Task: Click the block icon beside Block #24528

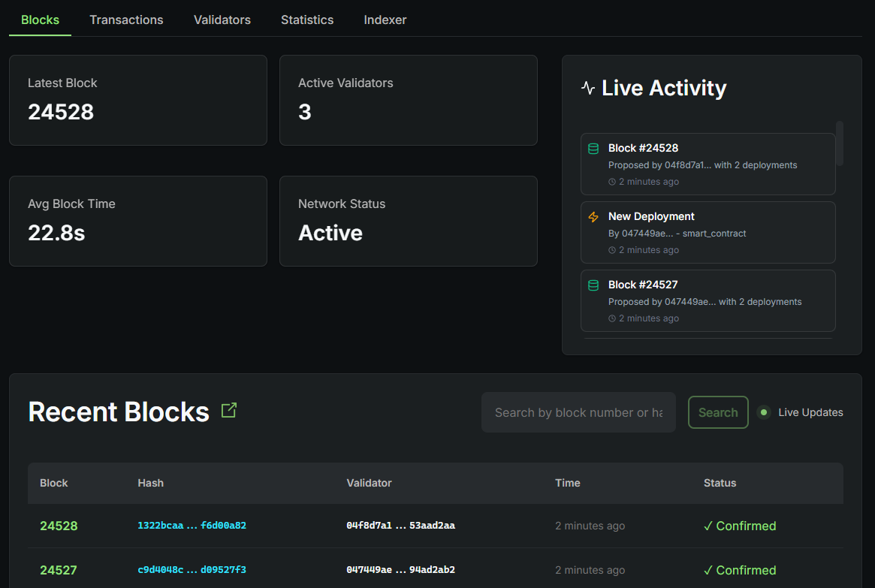Action: click(x=593, y=147)
